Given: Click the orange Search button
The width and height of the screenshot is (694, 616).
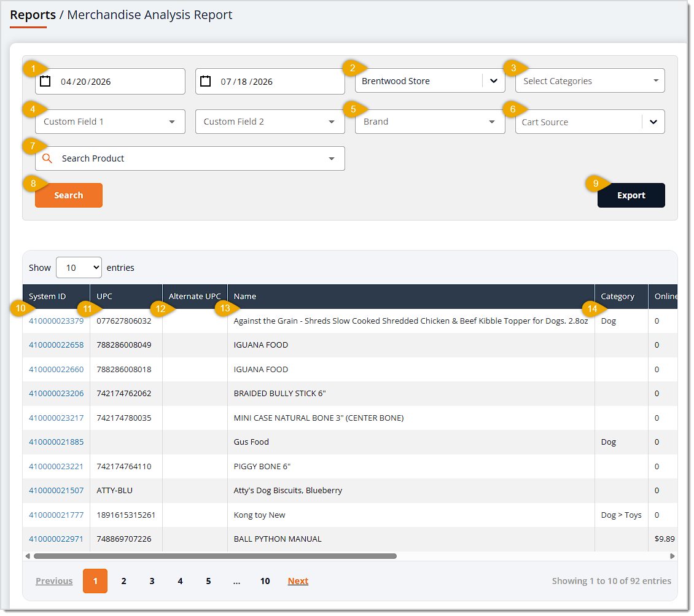Looking at the screenshot, I should coord(69,195).
